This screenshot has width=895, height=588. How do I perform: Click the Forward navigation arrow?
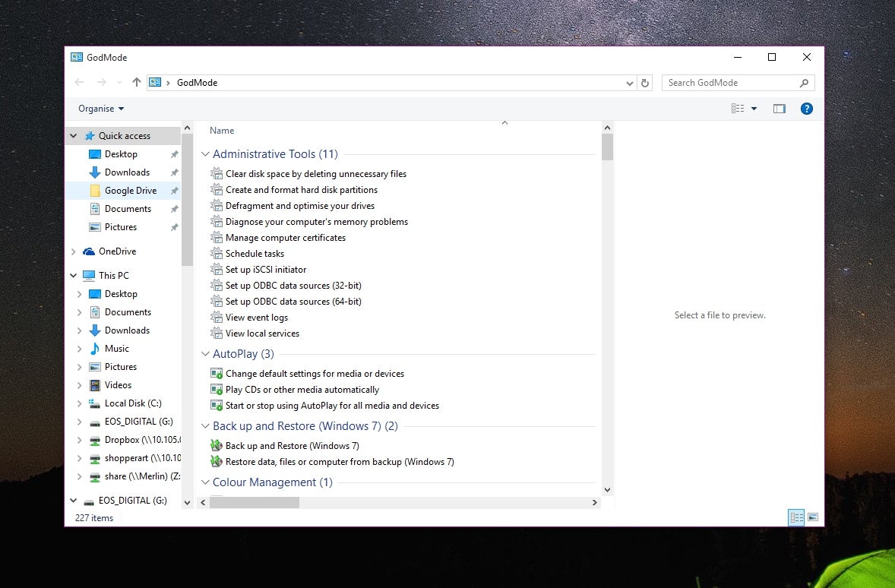click(101, 82)
